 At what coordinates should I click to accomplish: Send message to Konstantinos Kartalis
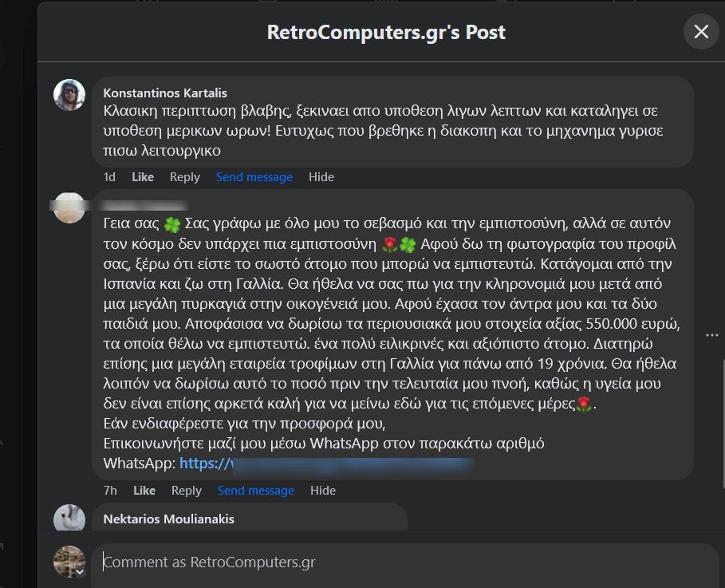click(x=254, y=177)
